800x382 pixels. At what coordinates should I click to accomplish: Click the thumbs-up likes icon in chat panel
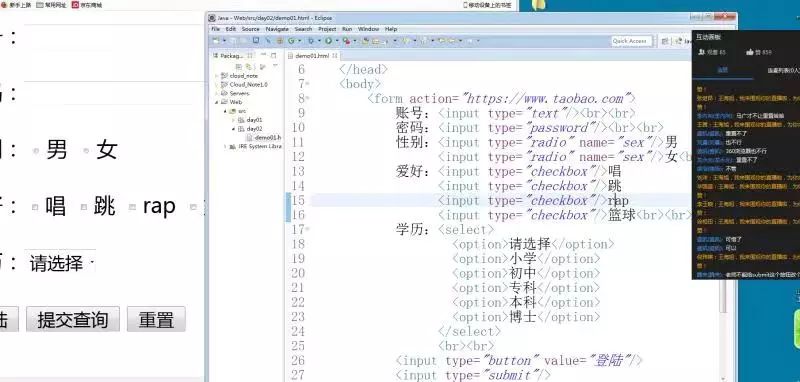coord(749,52)
